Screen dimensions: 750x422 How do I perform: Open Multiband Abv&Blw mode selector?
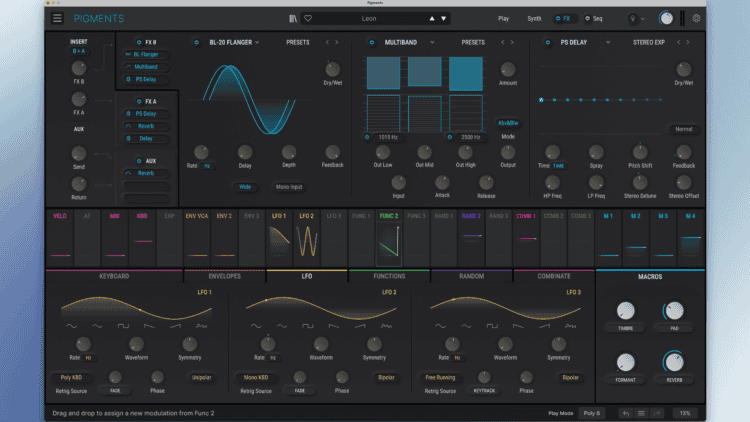pyautogui.click(x=508, y=123)
